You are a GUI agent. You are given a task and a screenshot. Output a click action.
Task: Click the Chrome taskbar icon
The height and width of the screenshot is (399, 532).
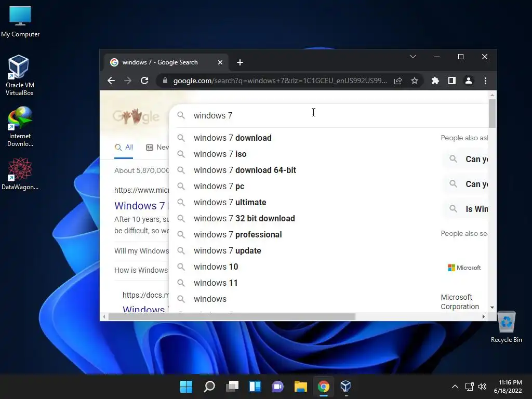[x=324, y=387]
